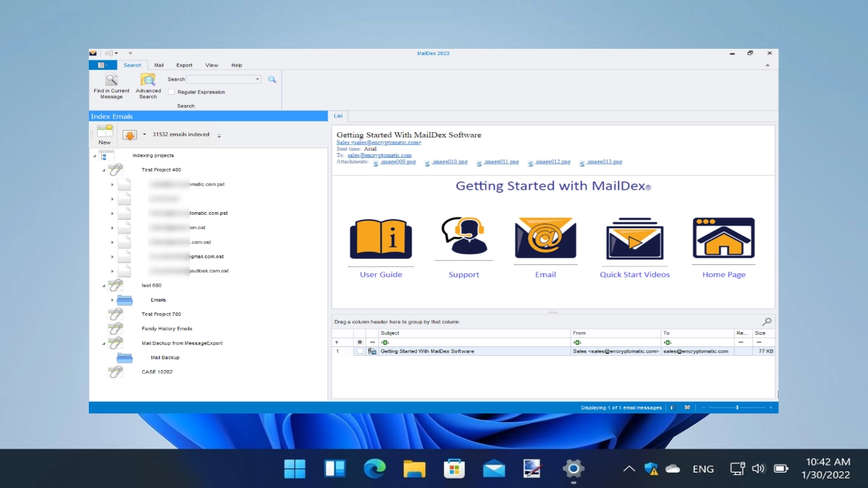Click Family History Emails project icon
This screenshot has width=868, height=488.
click(x=116, y=328)
